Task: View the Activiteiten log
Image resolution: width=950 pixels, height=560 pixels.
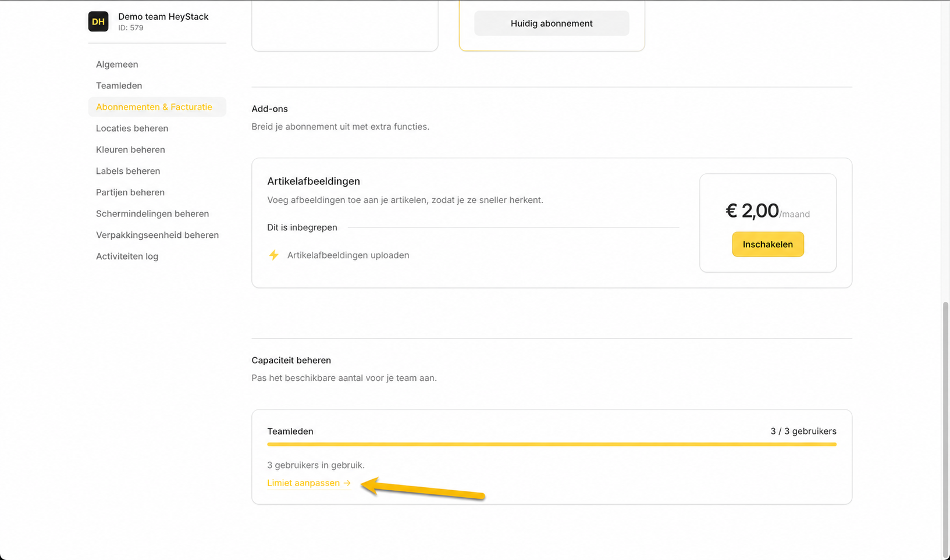Action: [x=127, y=256]
